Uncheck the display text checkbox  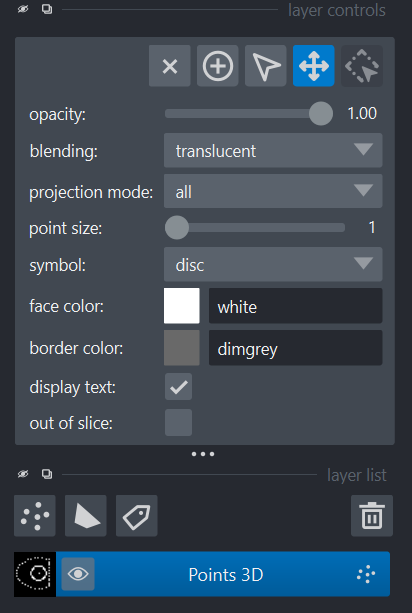[179, 387]
